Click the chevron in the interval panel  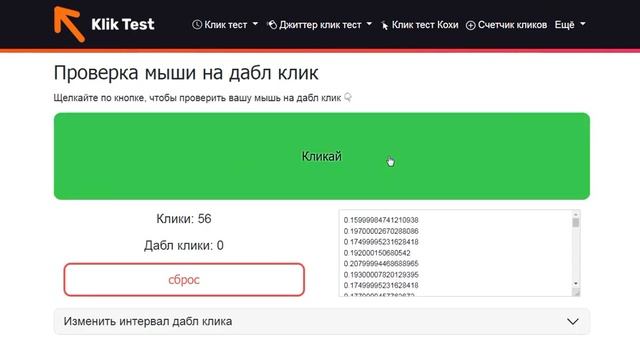point(573,322)
